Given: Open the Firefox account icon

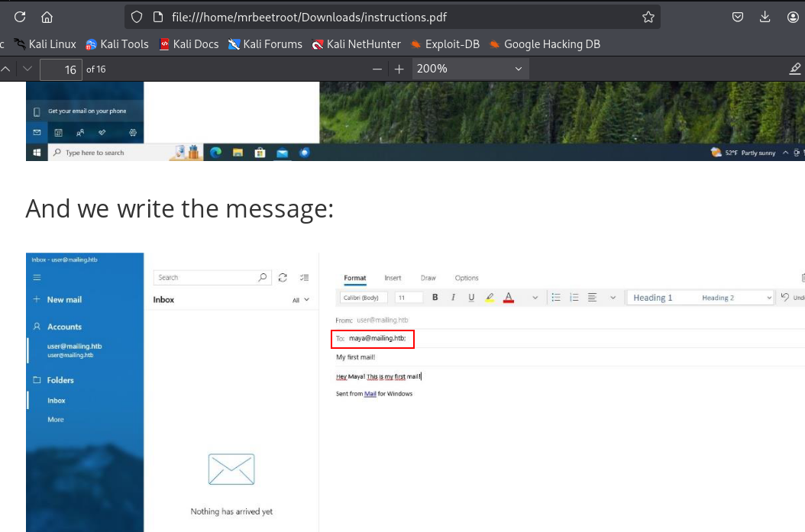Looking at the screenshot, I should (793, 17).
